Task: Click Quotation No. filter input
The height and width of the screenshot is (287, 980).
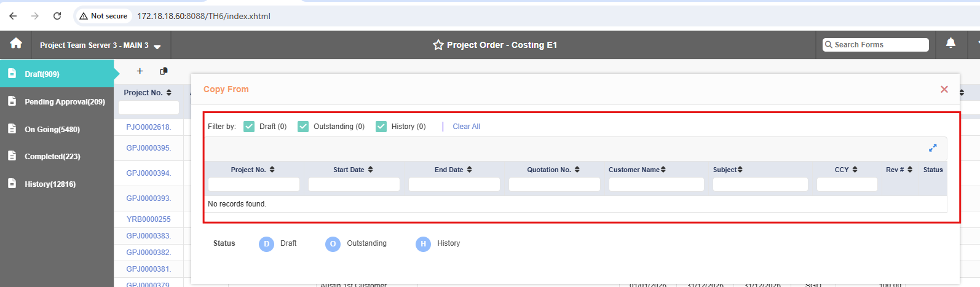Action: coord(555,184)
